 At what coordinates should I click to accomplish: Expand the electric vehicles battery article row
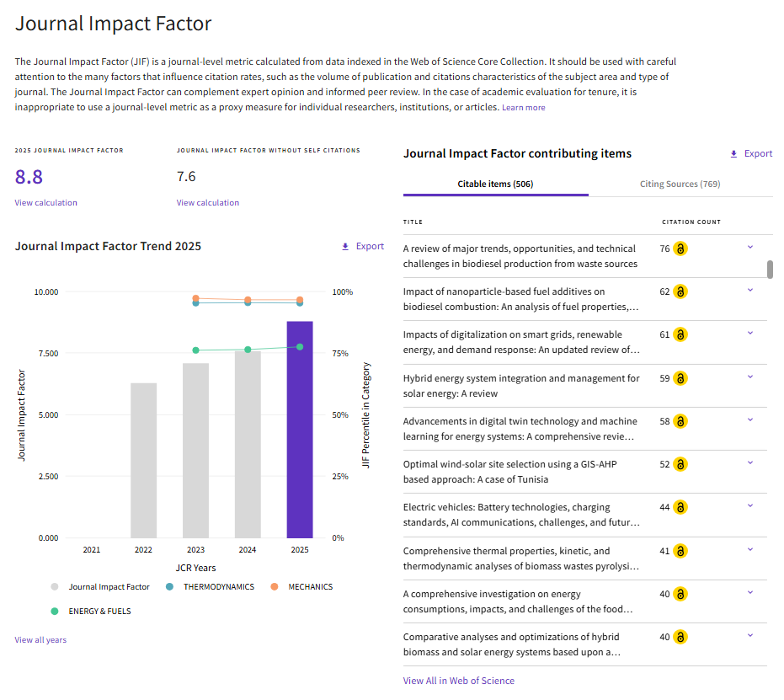tap(750, 506)
